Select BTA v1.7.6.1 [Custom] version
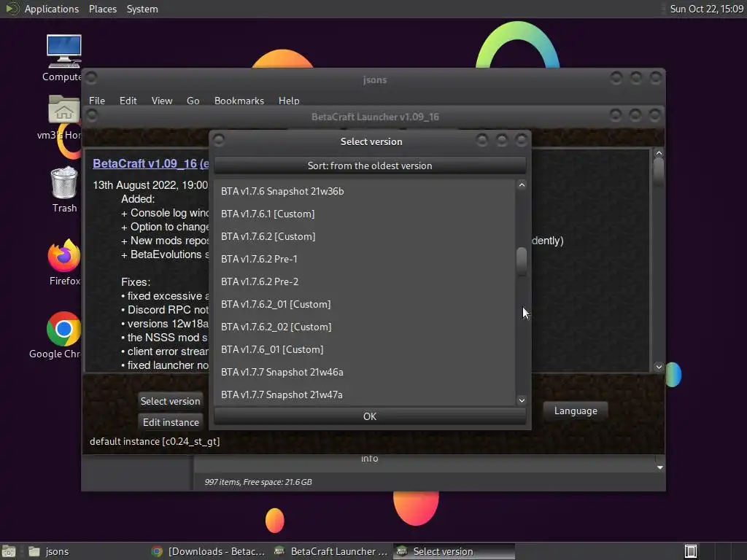The image size is (747, 560). (x=365, y=214)
